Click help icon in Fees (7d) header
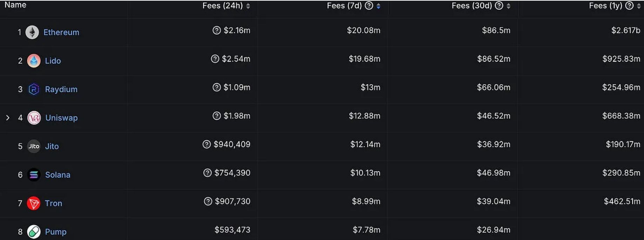Image resolution: width=644 pixels, height=240 pixels. 369,6
